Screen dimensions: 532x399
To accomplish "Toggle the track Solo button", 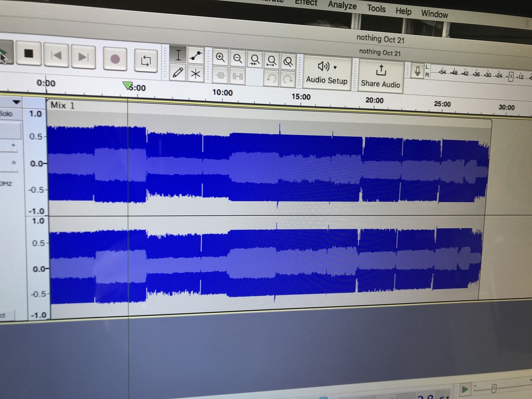I will click(x=6, y=113).
